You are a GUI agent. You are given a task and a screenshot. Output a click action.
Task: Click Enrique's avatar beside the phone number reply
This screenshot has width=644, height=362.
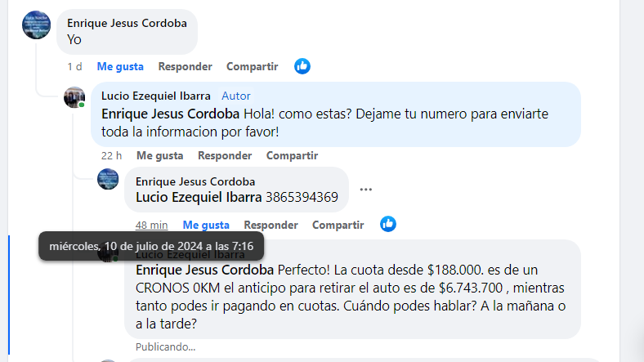(108, 180)
